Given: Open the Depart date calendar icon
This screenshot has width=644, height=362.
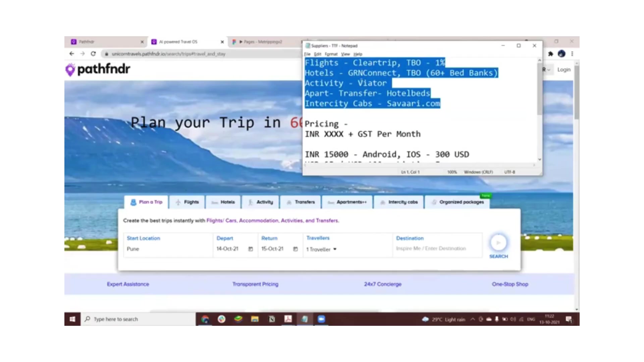Looking at the screenshot, I should tap(251, 249).
